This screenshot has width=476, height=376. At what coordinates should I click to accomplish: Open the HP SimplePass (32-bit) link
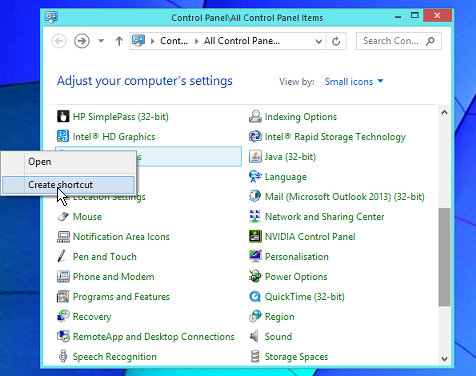[121, 117]
